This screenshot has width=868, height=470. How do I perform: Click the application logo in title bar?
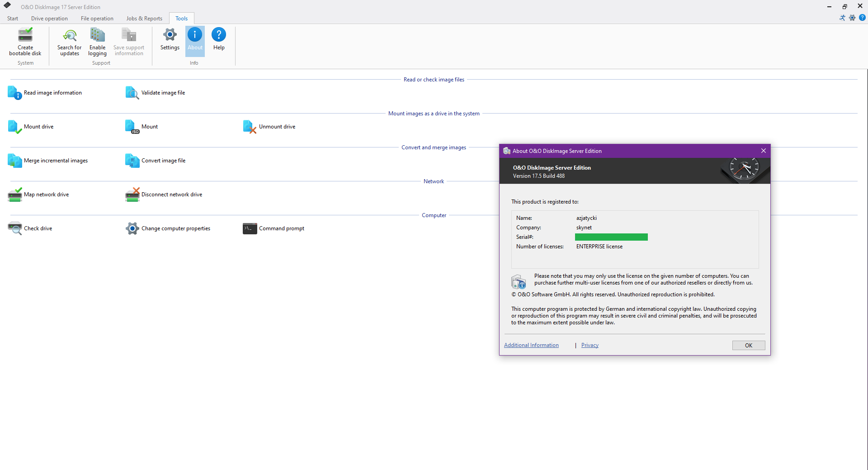click(x=7, y=5)
